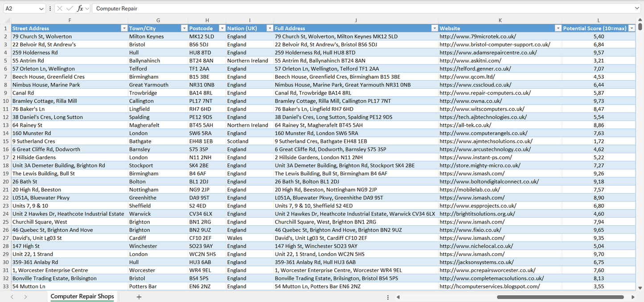Open the Name Box dropdown arrow
644x302 pixels.
[41, 8]
